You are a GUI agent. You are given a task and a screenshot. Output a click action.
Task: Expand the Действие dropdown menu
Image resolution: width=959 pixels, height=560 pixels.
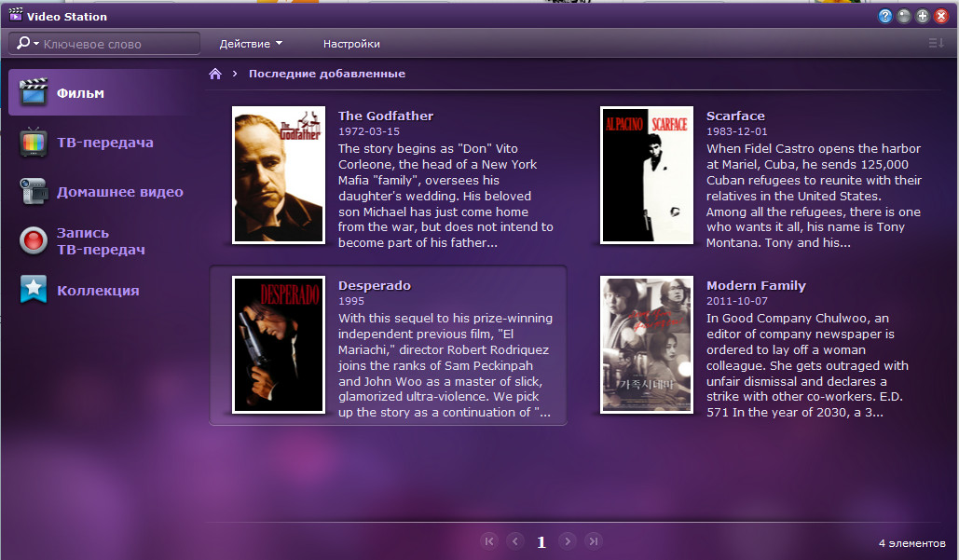tap(251, 44)
